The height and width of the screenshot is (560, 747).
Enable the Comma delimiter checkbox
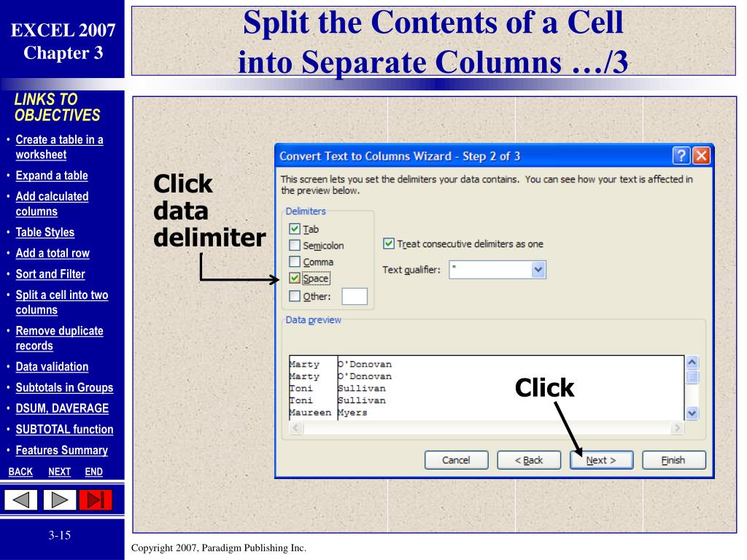(295, 262)
